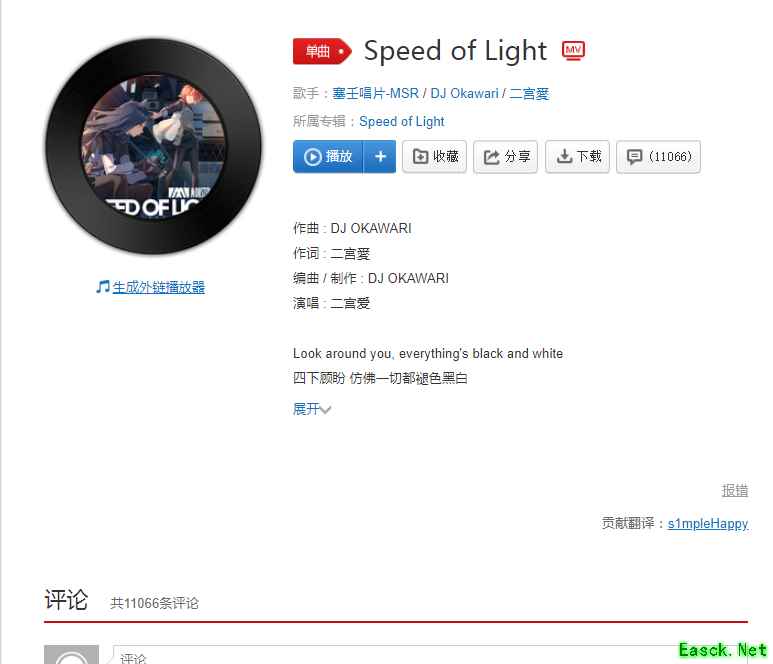Open translator profile s1mpleHappy
Image resolution: width=773 pixels, height=664 pixels.
(x=708, y=523)
